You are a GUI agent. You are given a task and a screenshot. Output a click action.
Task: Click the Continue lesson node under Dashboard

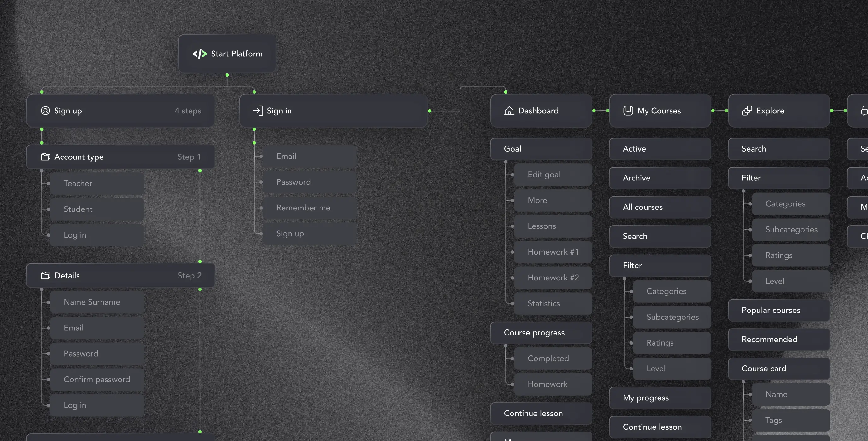[x=541, y=413]
